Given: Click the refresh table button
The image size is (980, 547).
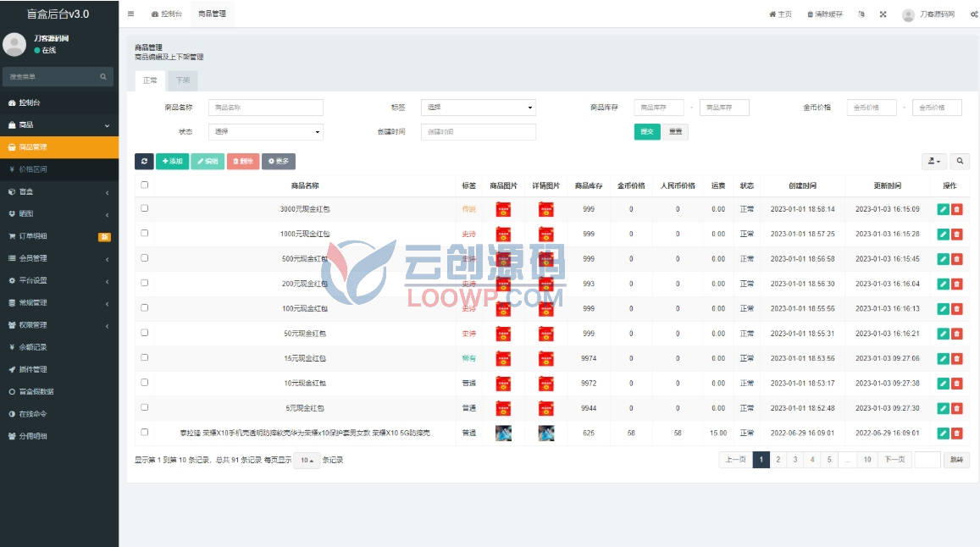Looking at the screenshot, I should click(144, 161).
